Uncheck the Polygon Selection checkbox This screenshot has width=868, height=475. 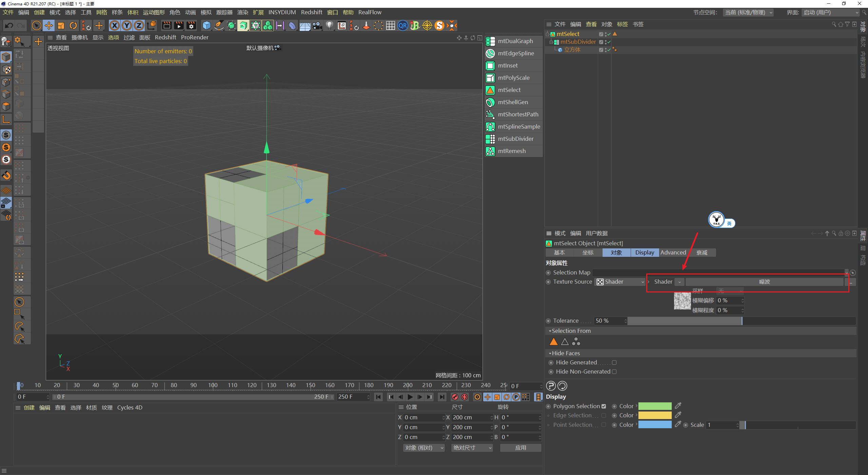pos(604,406)
